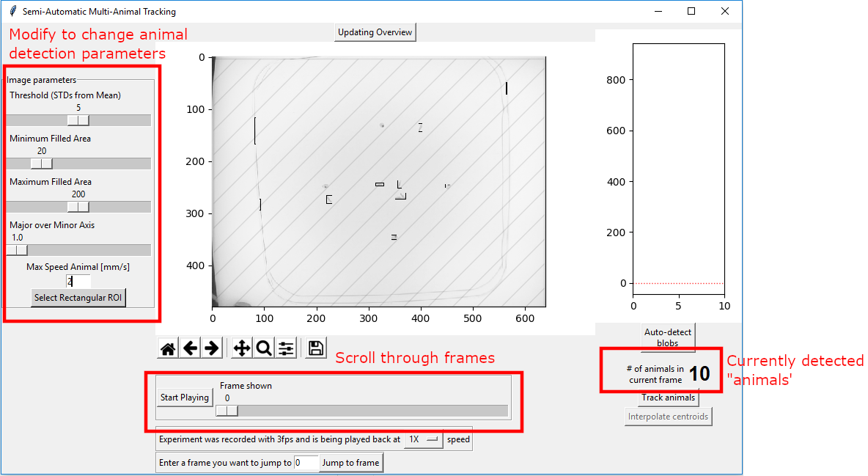Click the Updating Overview button
The image size is (868, 476).
pyautogui.click(x=375, y=32)
